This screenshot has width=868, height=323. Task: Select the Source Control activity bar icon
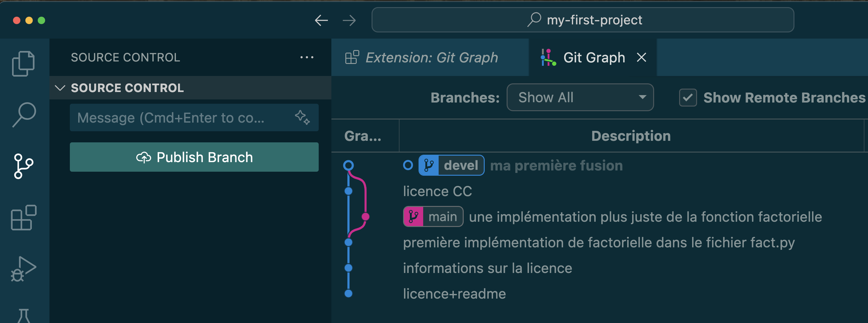click(23, 166)
